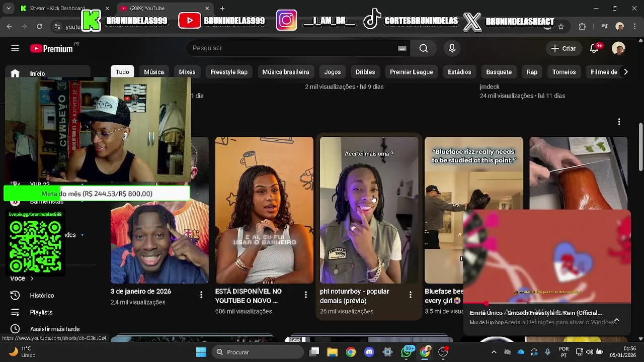
Task: Seek in the mini player red progress bar
Action: tap(547, 304)
